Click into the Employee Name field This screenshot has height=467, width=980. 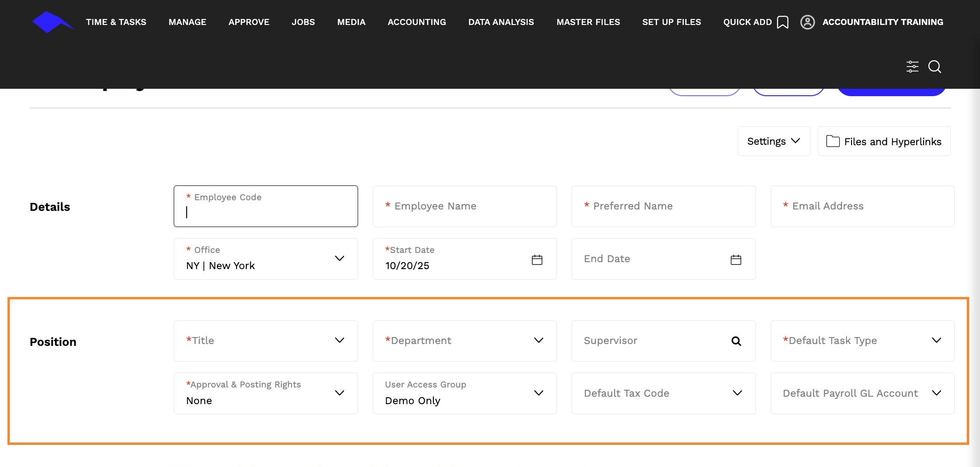(x=464, y=206)
